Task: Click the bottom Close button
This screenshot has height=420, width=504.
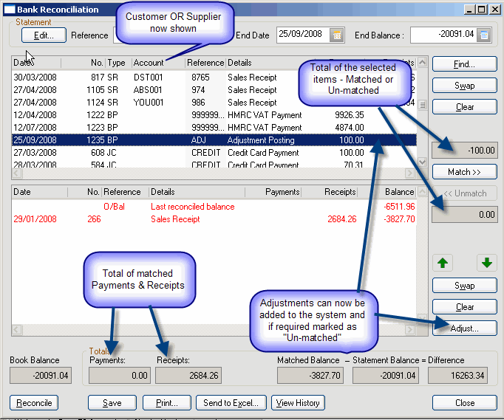Action: click(x=465, y=403)
